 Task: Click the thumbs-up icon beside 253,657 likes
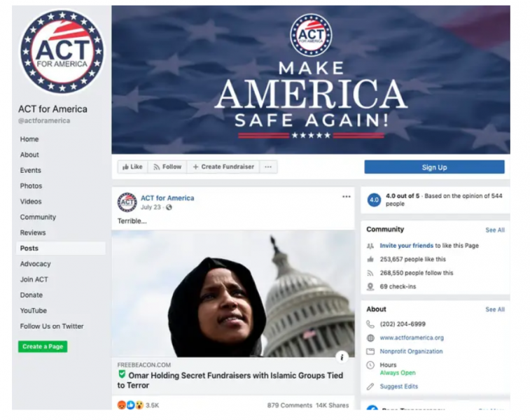[370, 260]
